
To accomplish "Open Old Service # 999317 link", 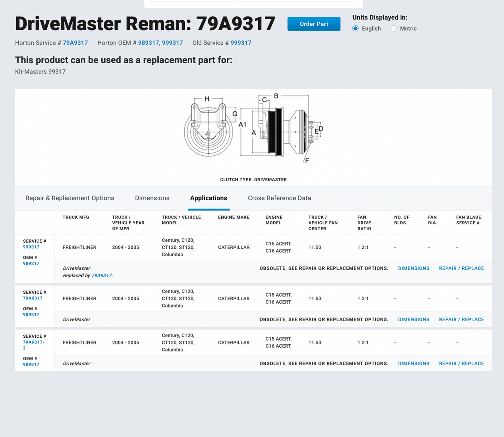I will click(x=241, y=43).
